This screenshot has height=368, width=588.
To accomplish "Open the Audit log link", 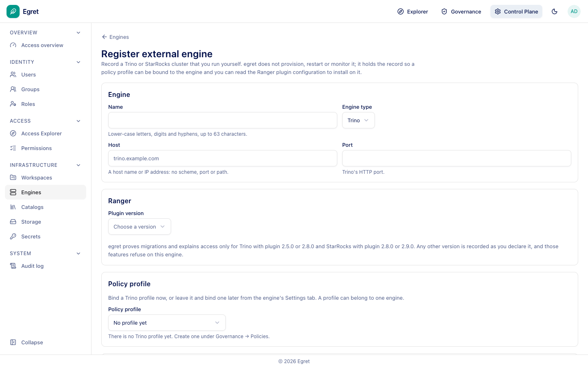I will (46, 266).
